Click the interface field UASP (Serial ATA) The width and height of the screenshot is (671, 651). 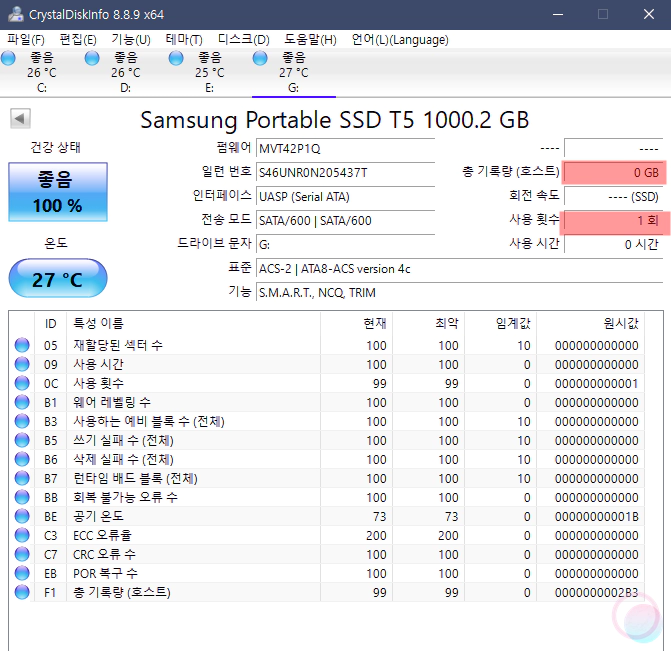[345, 196]
